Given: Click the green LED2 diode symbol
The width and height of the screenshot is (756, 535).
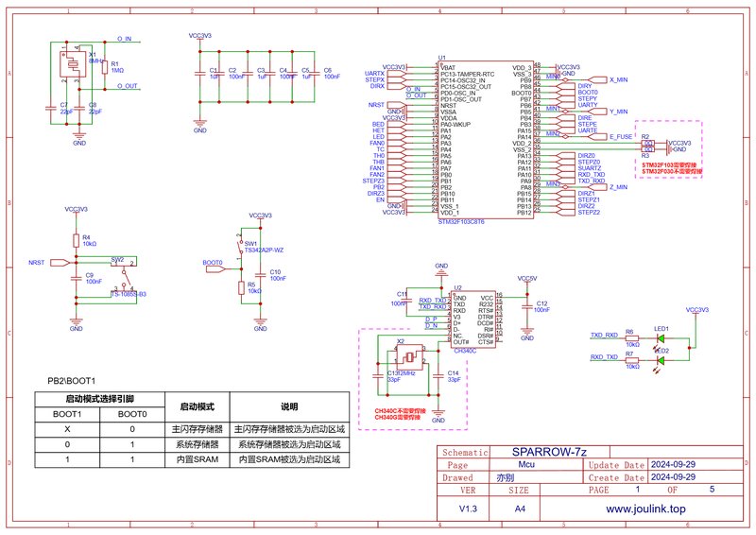Looking at the screenshot, I should (661, 360).
